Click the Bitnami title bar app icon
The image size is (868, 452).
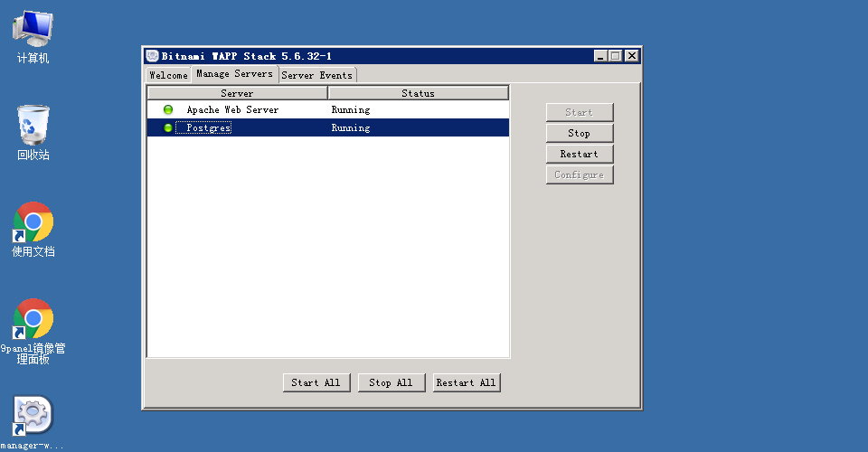pos(152,56)
